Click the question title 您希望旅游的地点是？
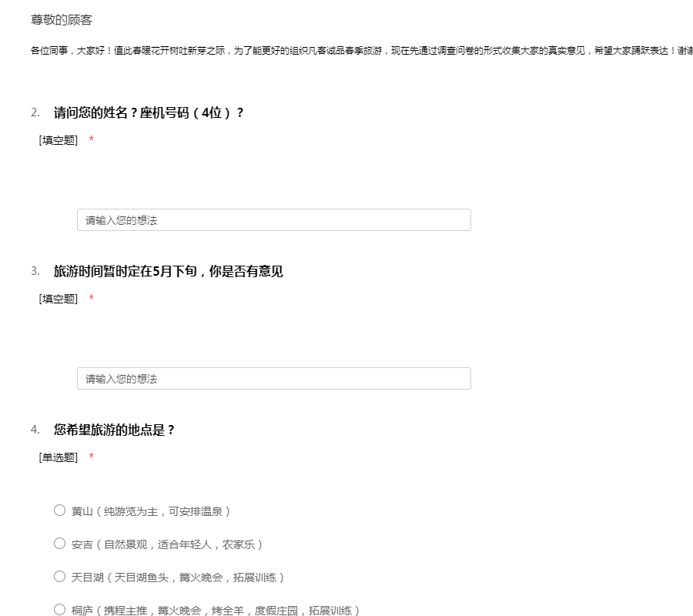693x616 pixels. click(x=115, y=430)
